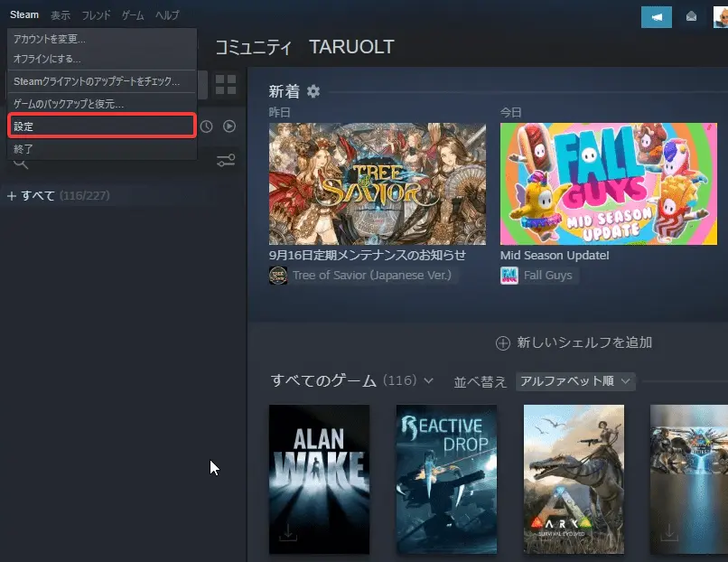Open Tree of Savior (Japanese Ver.) link
The width and height of the screenshot is (728, 562).
pyautogui.click(x=372, y=276)
